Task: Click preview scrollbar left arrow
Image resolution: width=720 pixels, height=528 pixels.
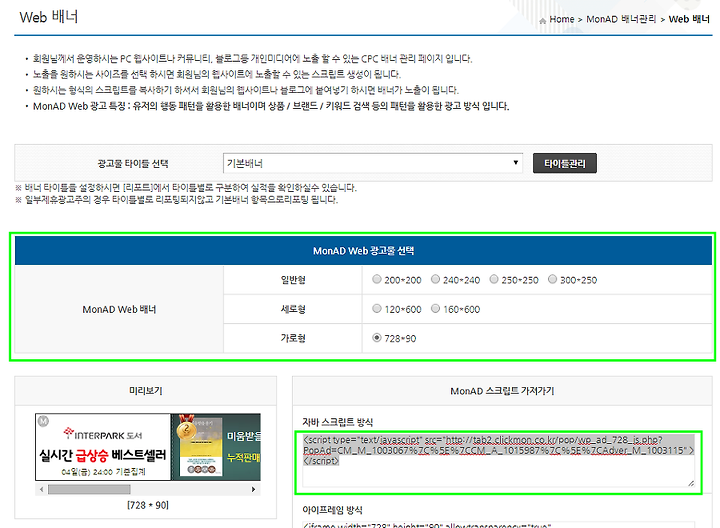Action: [x=41, y=489]
